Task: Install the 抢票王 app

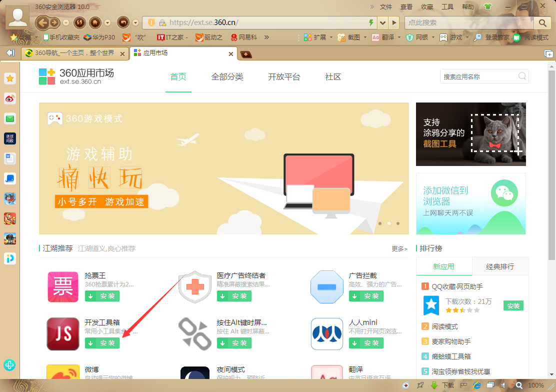Action: pos(102,296)
